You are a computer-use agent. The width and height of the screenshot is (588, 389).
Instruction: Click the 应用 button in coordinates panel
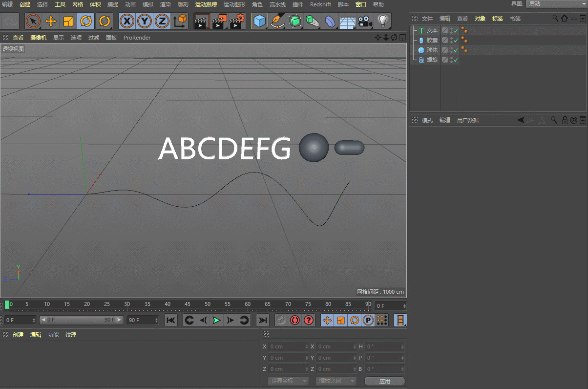(x=384, y=381)
